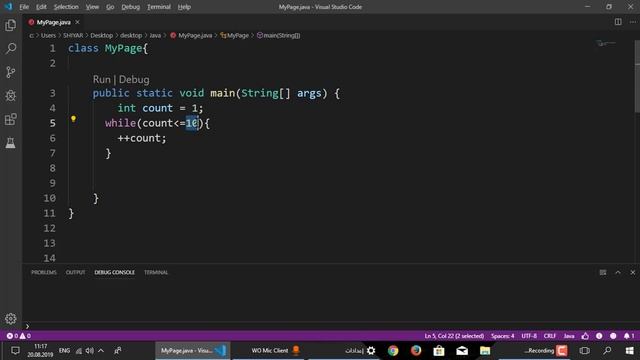Select MyPage class in breadcrumb
Viewport: 640px width, 360px height.
coord(235,36)
